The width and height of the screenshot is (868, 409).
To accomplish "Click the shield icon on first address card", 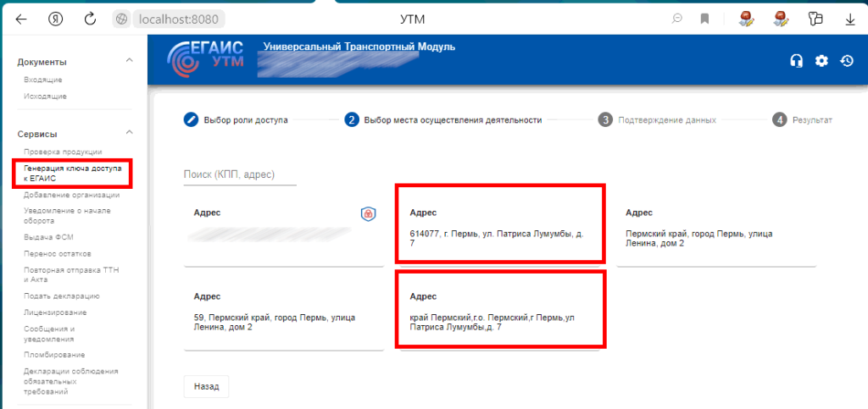I will coord(369,214).
